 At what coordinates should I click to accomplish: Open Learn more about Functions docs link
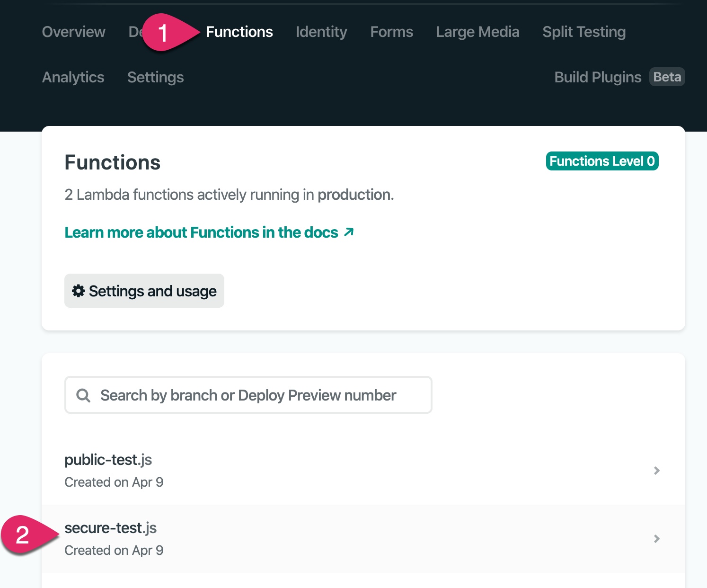coord(201,232)
